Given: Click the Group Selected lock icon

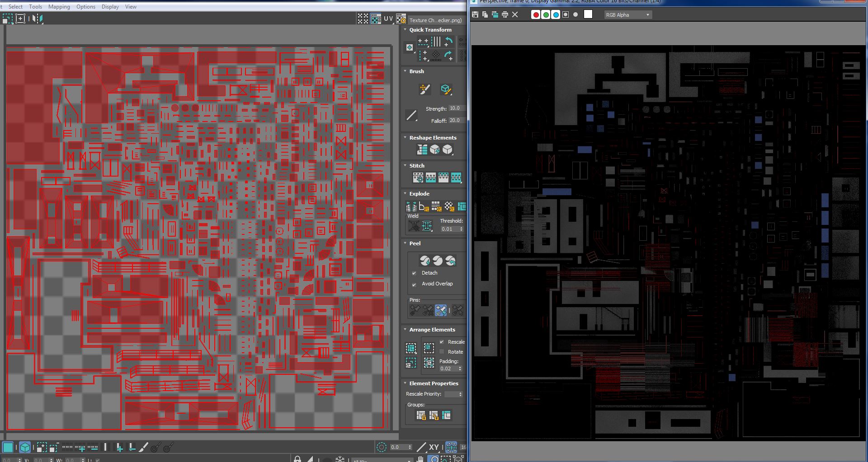Looking at the screenshot, I should (x=421, y=415).
